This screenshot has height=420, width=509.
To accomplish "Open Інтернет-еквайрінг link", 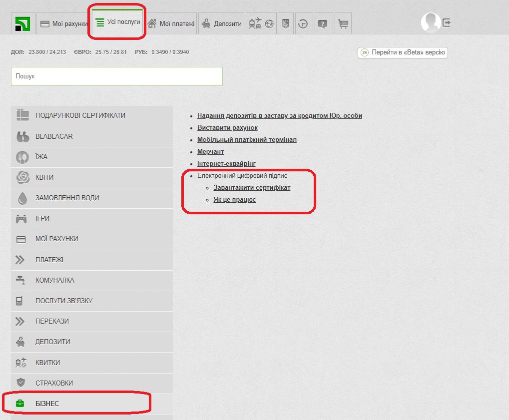I will (x=226, y=164).
